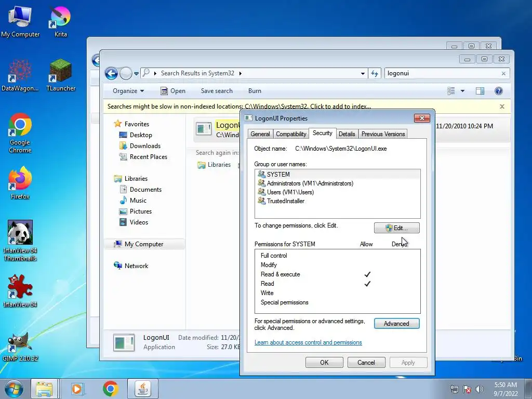532x399 pixels.
Task: Expand the Search Results breadcrumb arrow
Action: tap(240, 73)
